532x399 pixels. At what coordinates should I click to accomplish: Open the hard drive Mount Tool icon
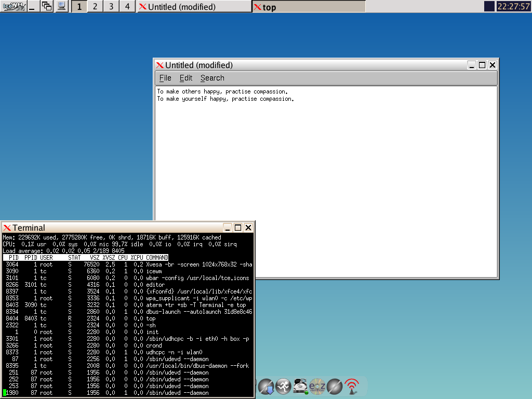[300, 387]
